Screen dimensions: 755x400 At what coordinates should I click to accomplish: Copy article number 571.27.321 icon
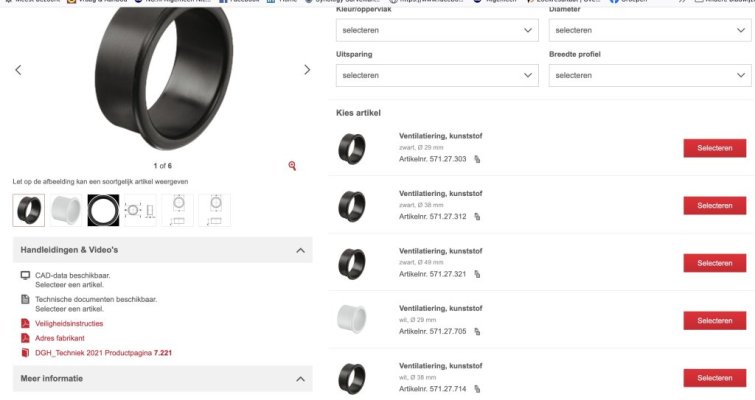(x=477, y=273)
